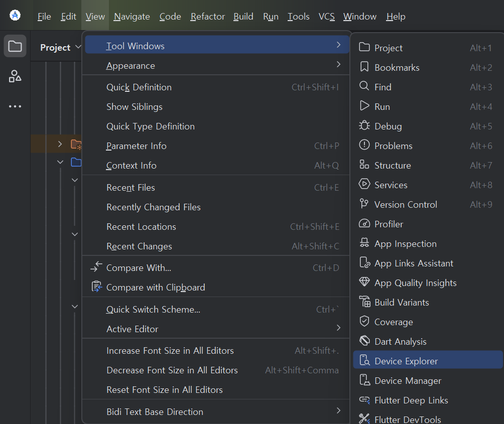This screenshot has width=504, height=424.
Task: Open the Project folder icon in the sidebar
Action: point(15,46)
